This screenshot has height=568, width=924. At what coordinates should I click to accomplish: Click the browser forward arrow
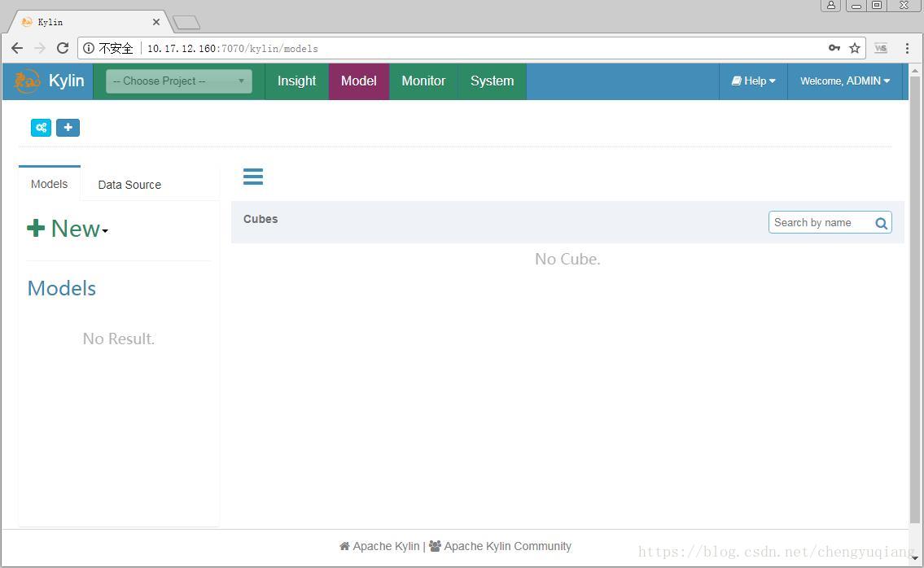click(40, 48)
